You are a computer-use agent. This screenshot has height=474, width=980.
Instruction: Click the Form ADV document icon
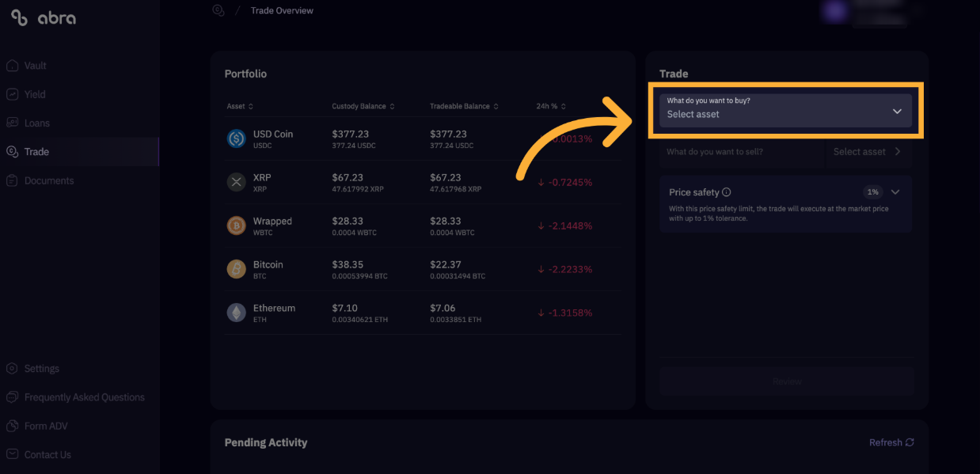[x=12, y=426]
